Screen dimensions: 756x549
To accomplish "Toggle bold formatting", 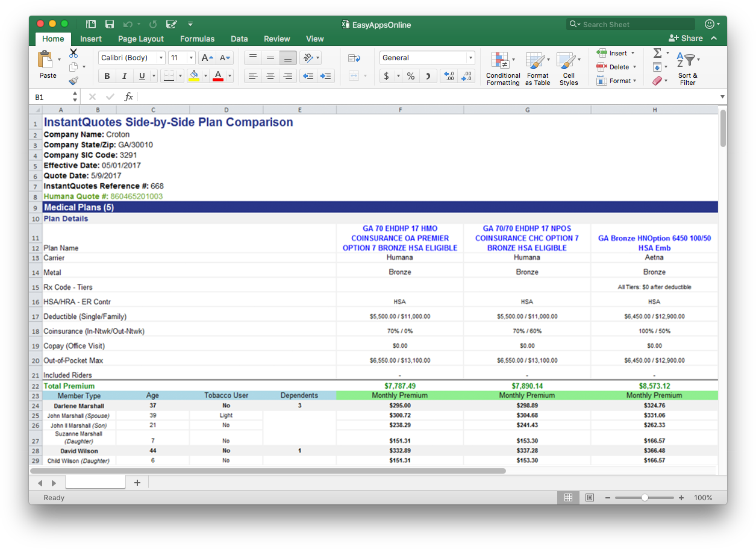I will pos(107,76).
